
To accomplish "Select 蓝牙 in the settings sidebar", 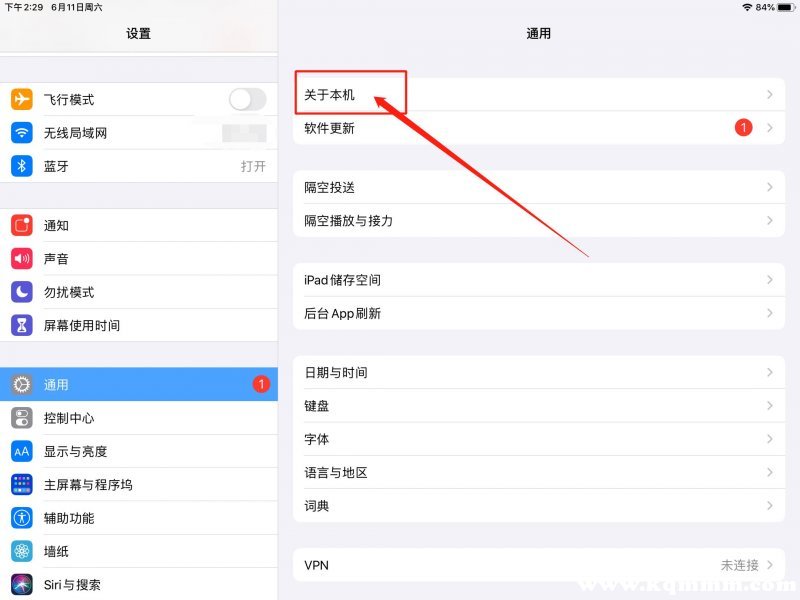I will (x=139, y=166).
